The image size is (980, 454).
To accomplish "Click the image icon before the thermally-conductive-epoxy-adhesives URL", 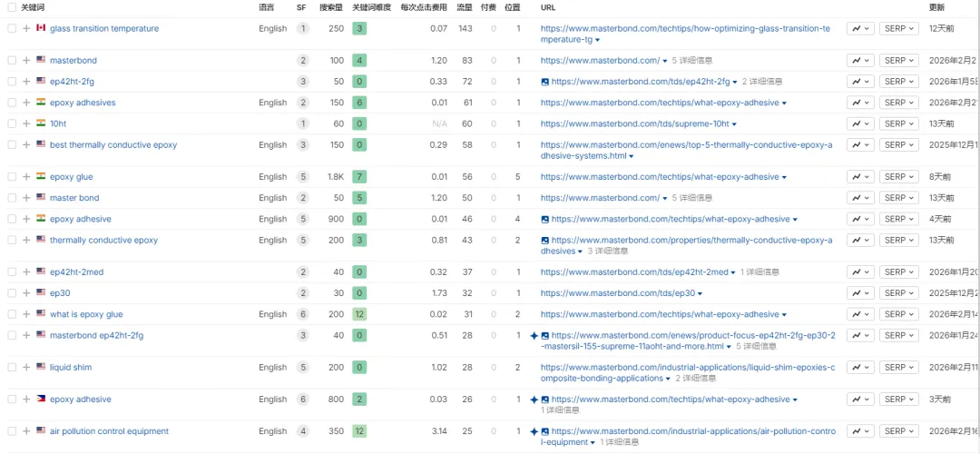I will (x=545, y=240).
